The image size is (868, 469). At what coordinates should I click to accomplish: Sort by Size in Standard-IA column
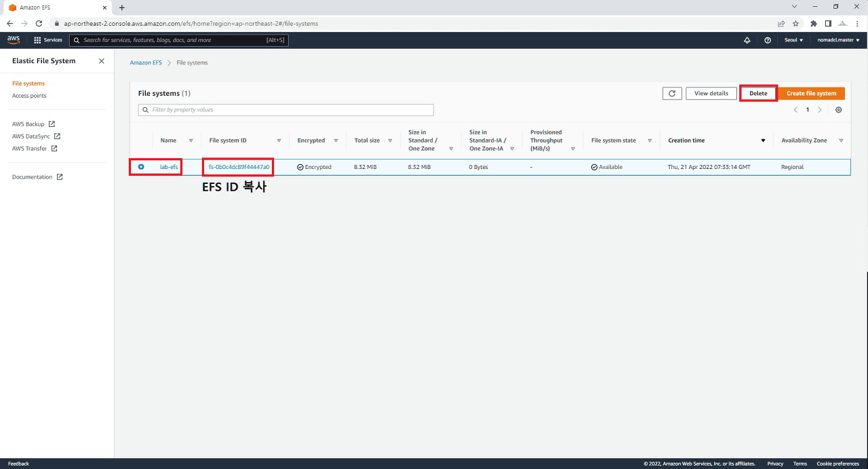[x=512, y=149]
